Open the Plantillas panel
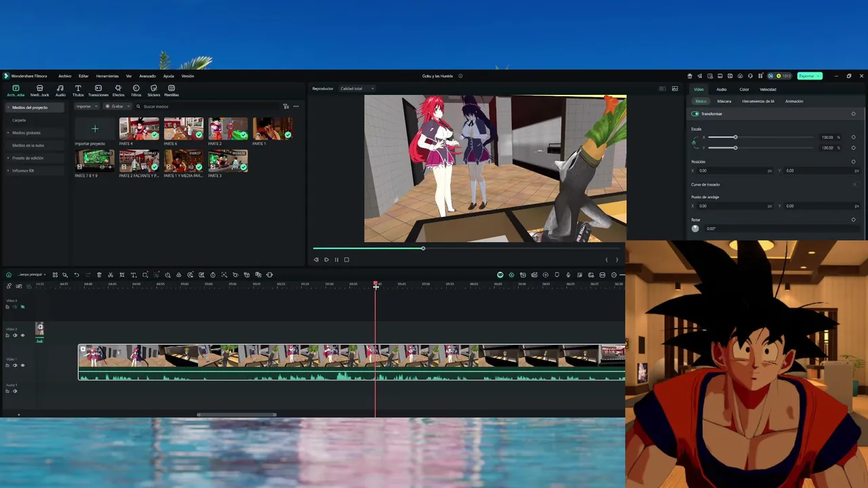 [x=172, y=91]
